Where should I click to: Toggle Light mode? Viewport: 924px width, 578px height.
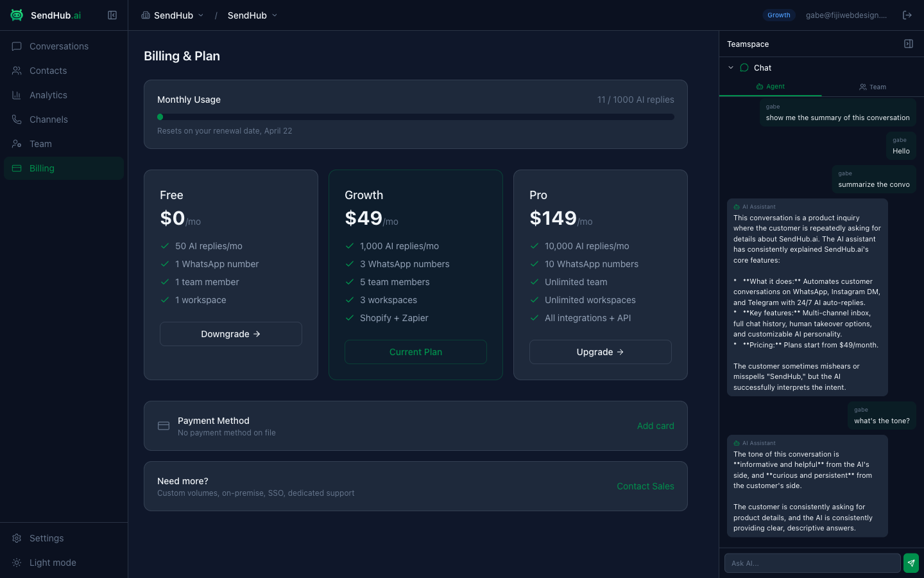pos(64,563)
